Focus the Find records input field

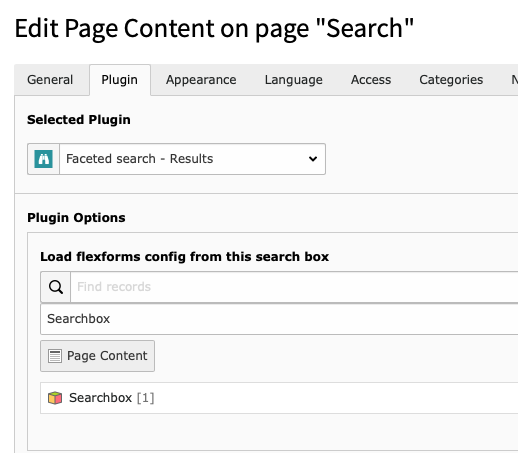pos(294,287)
